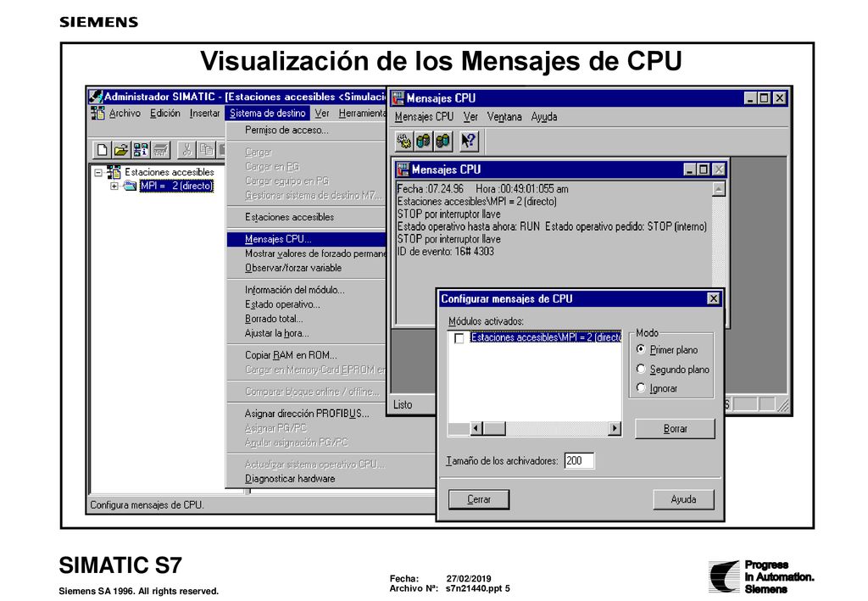Click the Administrador SIMATIC title bar icon

(x=96, y=97)
